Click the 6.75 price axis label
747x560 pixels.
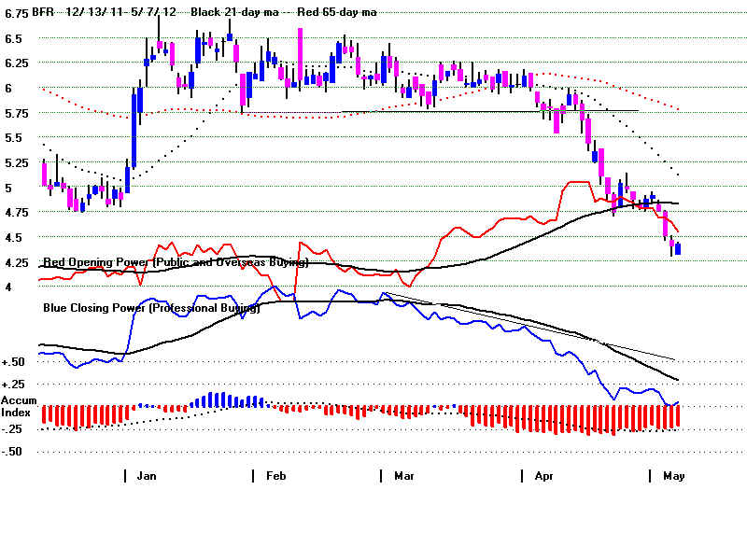15,15
